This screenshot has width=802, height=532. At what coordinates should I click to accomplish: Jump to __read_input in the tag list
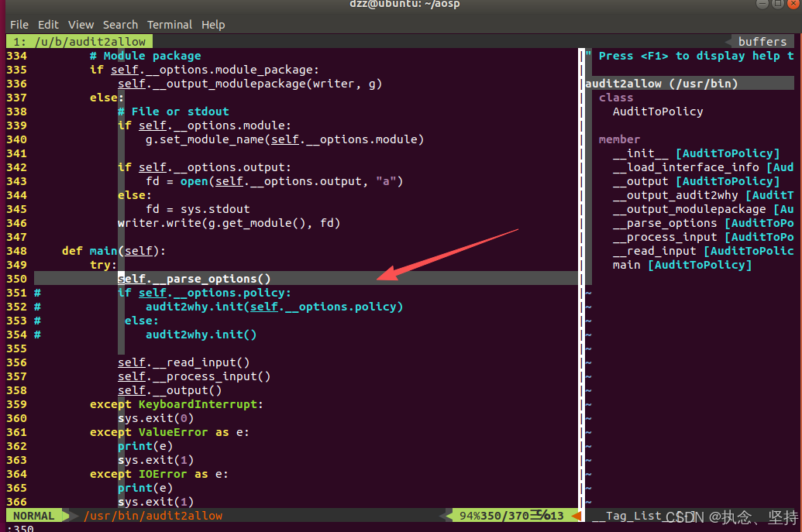[704, 251]
